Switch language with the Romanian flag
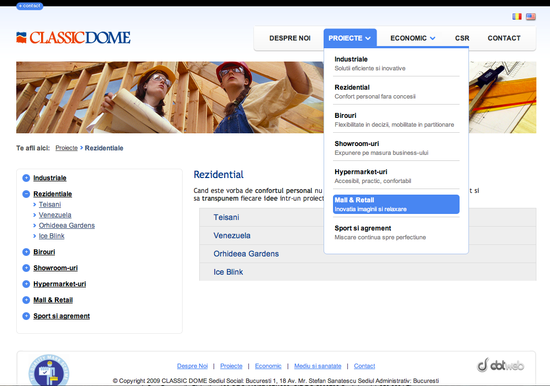The height and width of the screenshot is (386, 550). [x=517, y=16]
